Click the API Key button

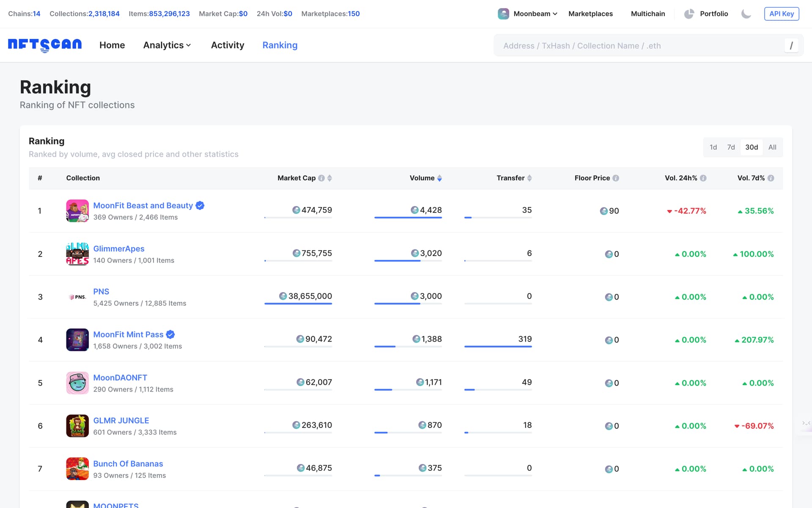click(x=782, y=14)
